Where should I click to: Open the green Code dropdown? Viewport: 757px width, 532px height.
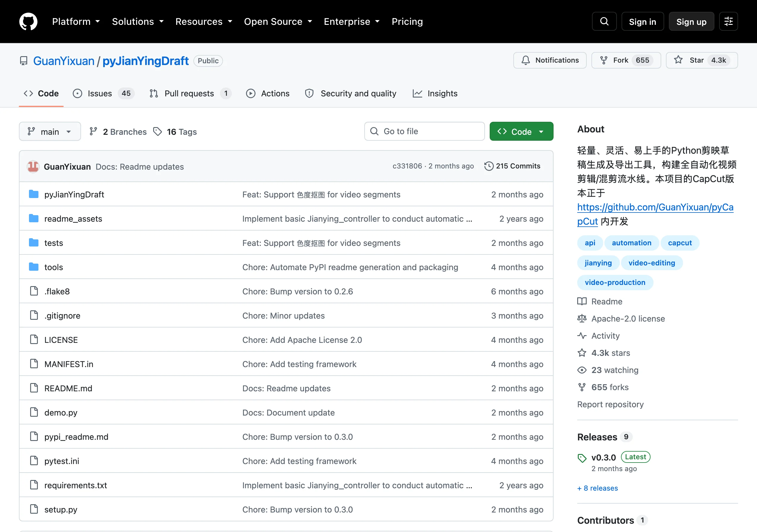click(x=521, y=132)
